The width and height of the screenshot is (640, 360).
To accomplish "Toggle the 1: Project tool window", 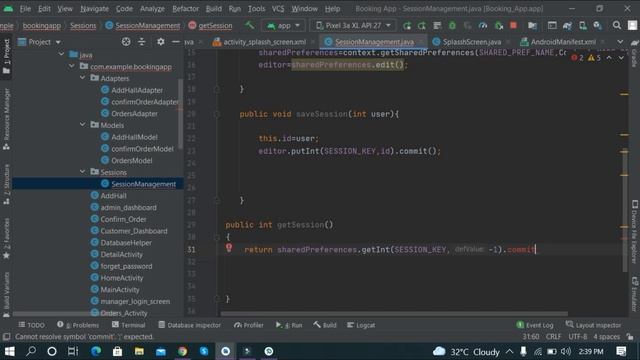I will [x=6, y=56].
